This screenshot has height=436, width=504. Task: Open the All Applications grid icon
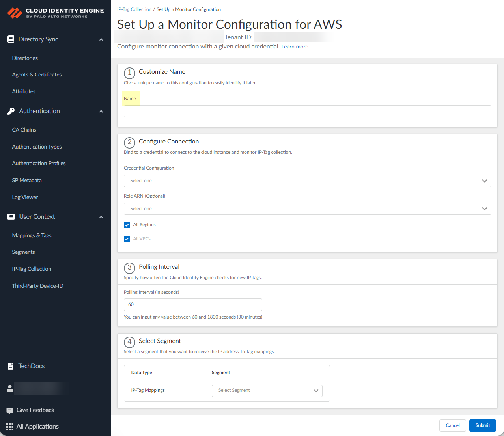(x=10, y=427)
